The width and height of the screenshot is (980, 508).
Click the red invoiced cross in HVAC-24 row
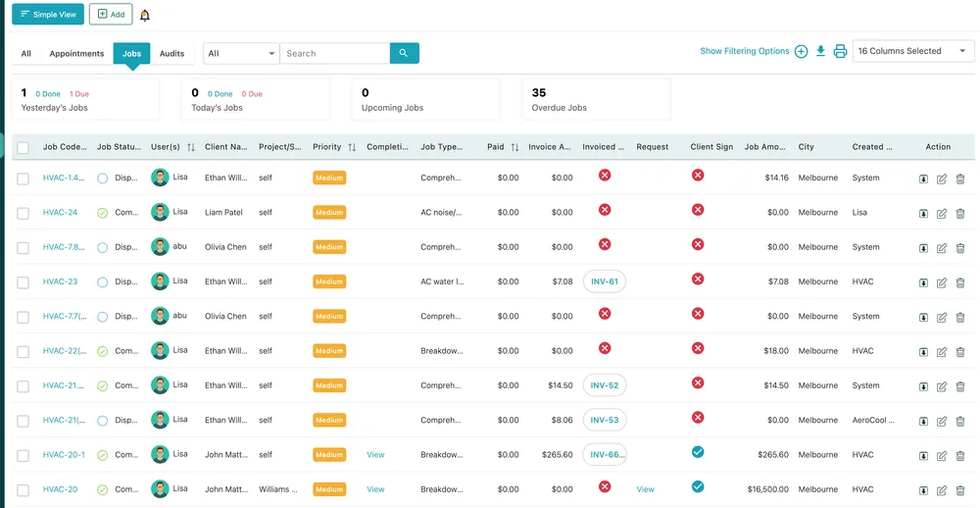click(605, 210)
